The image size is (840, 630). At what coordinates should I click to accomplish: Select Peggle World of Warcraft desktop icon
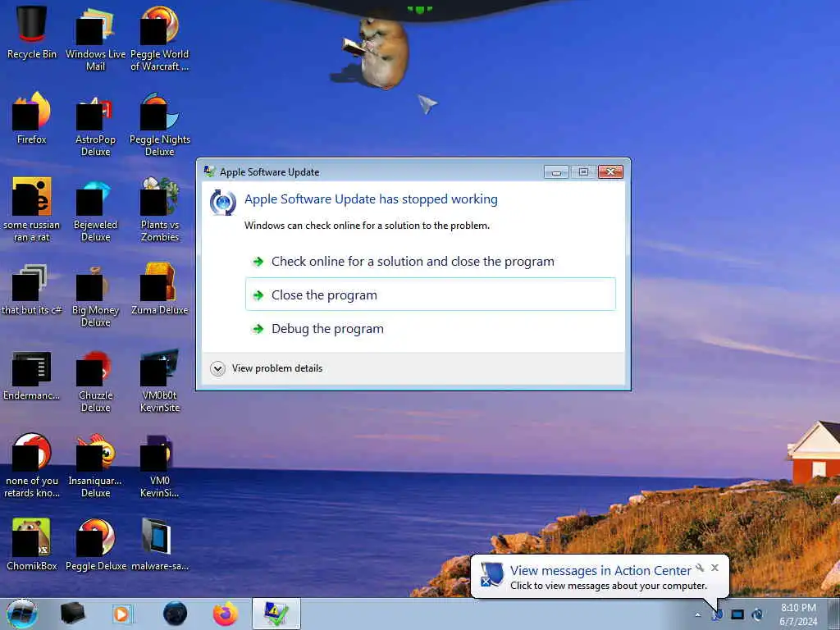pos(160,39)
